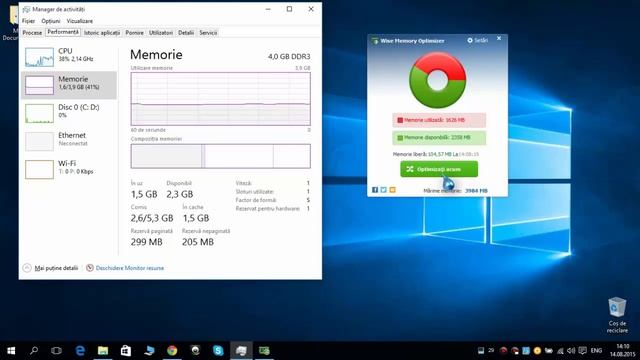Image resolution: width=640 pixels, height=360 pixels.
Task: Go to the Utilizatori tab
Action: tap(161, 33)
